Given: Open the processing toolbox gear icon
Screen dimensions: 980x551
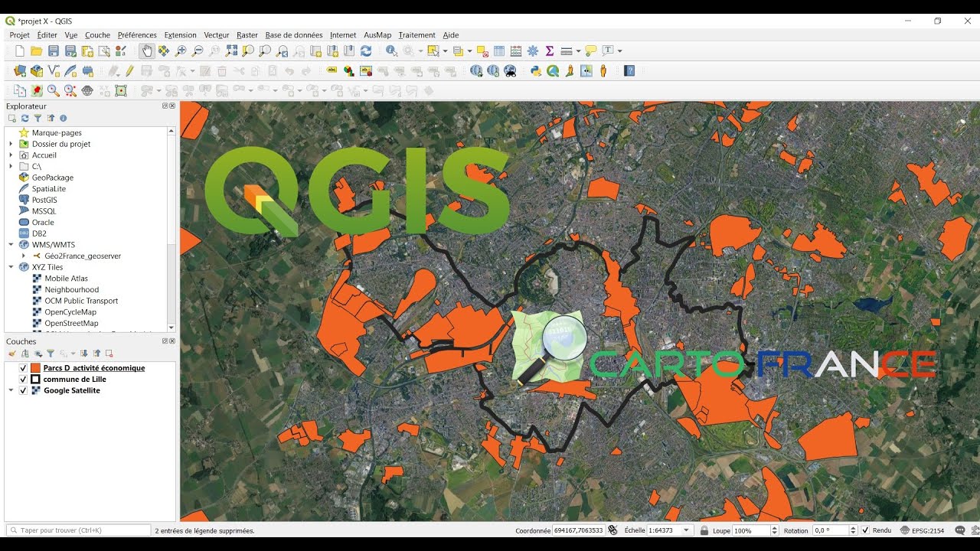Looking at the screenshot, I should (533, 51).
